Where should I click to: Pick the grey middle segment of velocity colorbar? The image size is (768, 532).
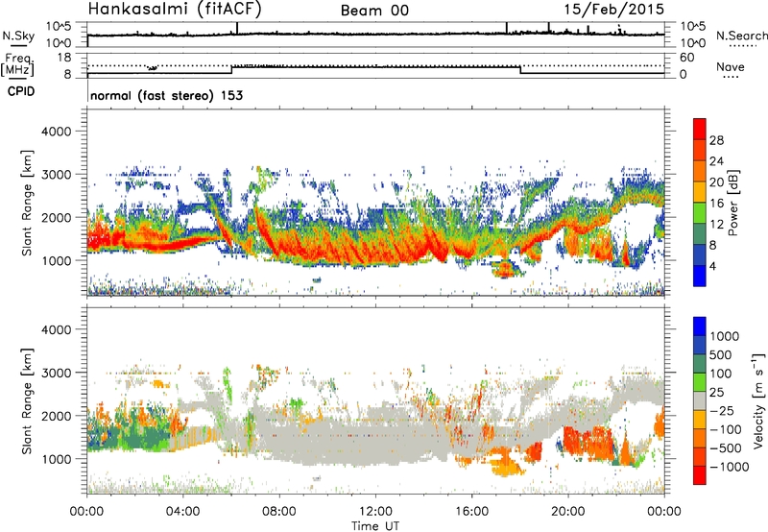click(x=700, y=401)
